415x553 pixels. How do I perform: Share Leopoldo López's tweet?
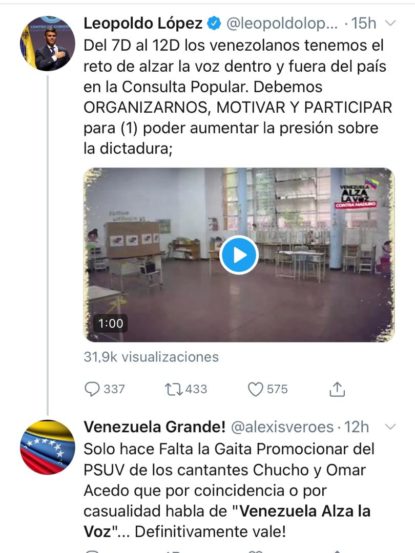coord(337,389)
